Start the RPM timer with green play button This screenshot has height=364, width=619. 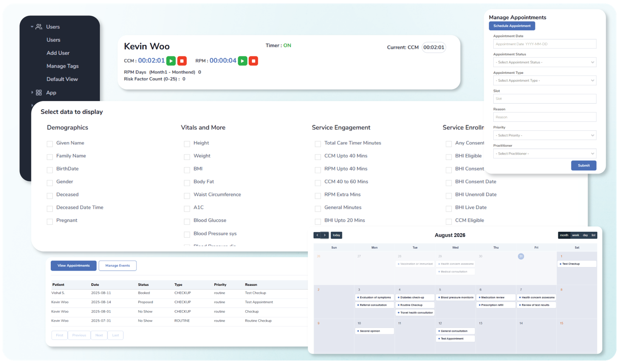243,61
